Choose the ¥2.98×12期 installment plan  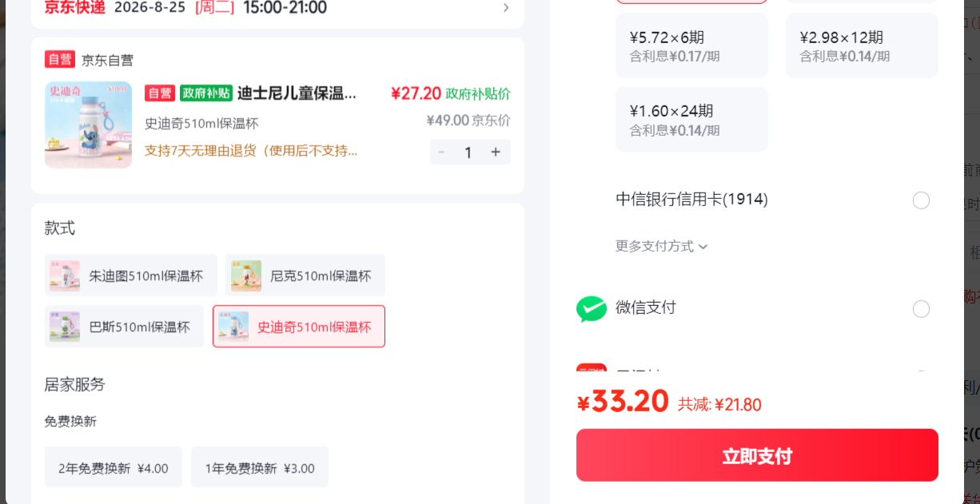[862, 46]
